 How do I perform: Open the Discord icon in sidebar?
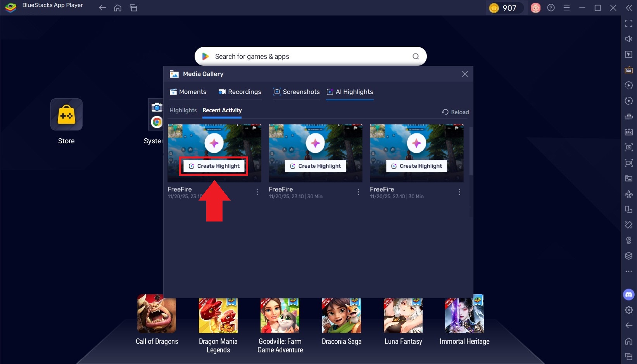click(628, 295)
